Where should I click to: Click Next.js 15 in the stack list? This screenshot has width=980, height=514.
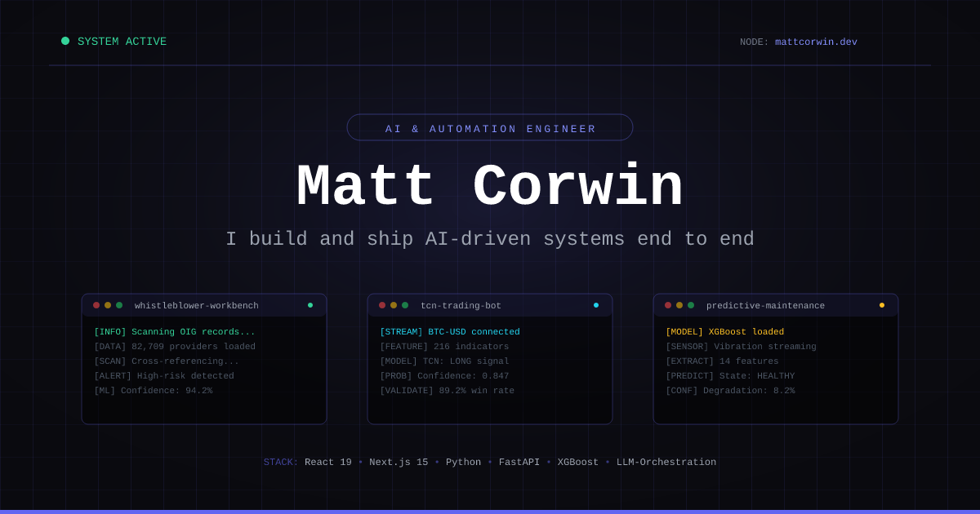tap(399, 463)
